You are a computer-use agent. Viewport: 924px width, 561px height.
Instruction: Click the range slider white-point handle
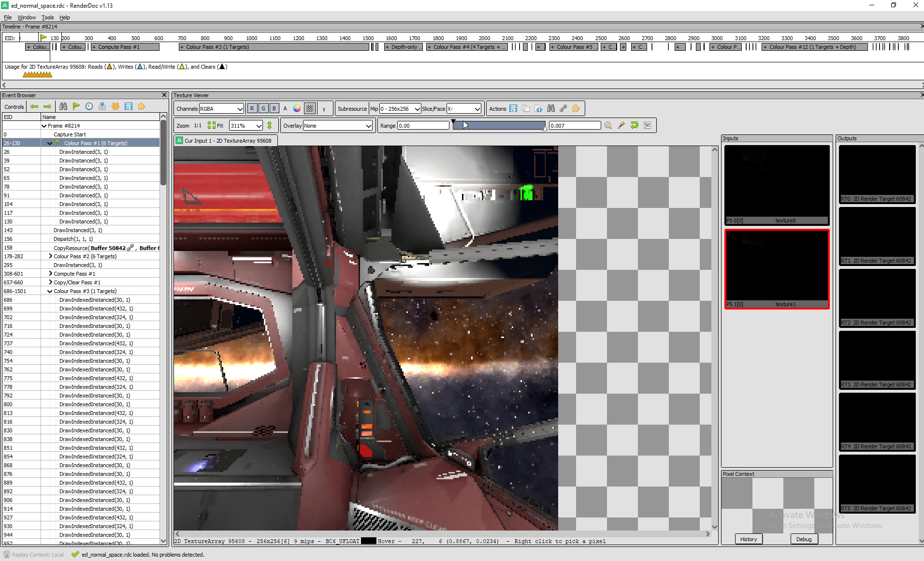[545, 129]
